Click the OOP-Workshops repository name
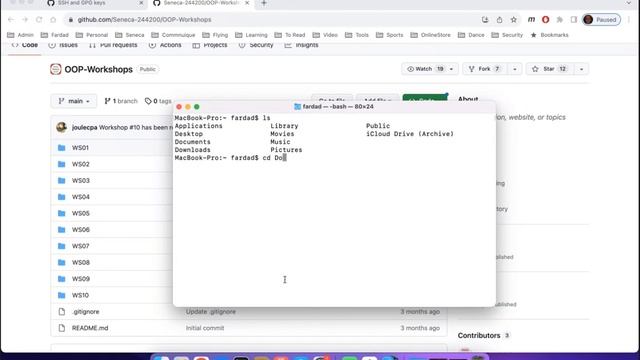Viewport: 640px width, 360px height. (98, 69)
